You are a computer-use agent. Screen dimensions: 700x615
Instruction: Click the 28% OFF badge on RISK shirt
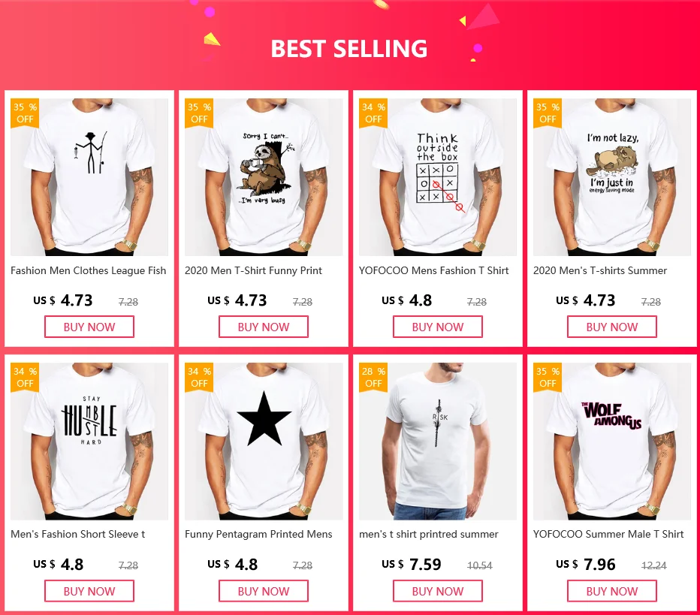(373, 377)
